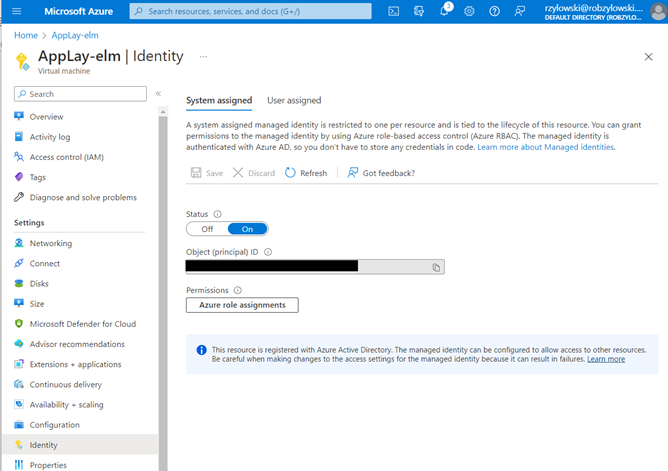The height and width of the screenshot is (471, 668).
Task: Open the portal hamburger menu
Action: [x=17, y=11]
